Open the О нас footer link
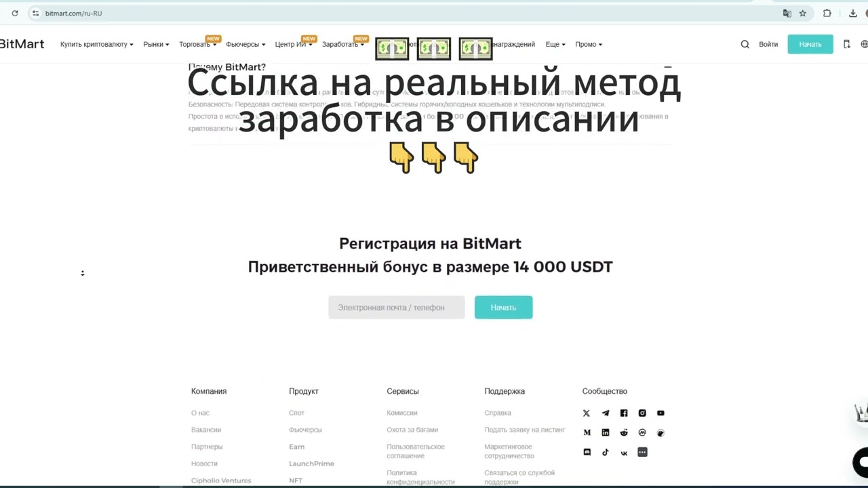The width and height of the screenshot is (868, 488). coord(200,413)
